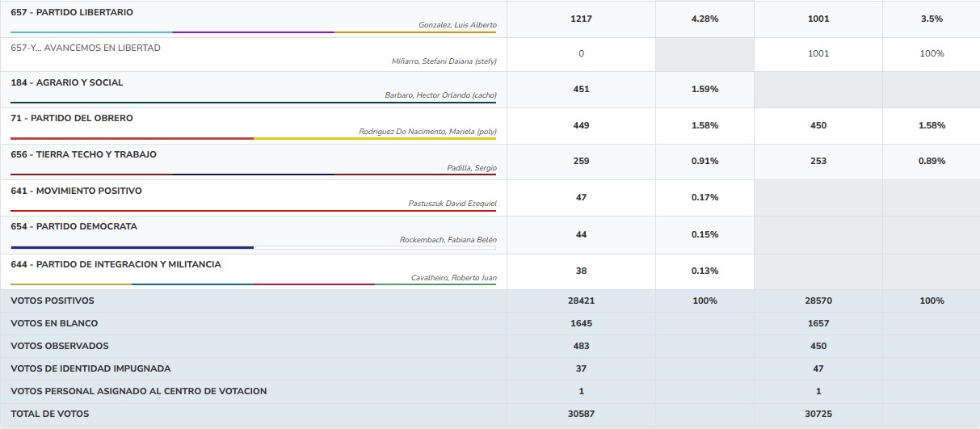
Task: Click the 483 observed votes value
Action: (581, 346)
